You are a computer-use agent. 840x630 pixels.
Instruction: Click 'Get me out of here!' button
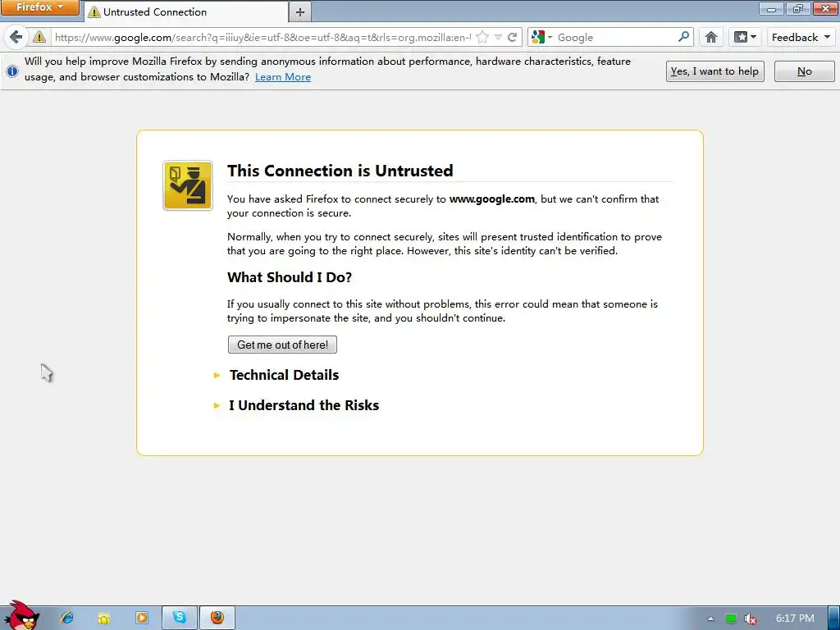(282, 345)
